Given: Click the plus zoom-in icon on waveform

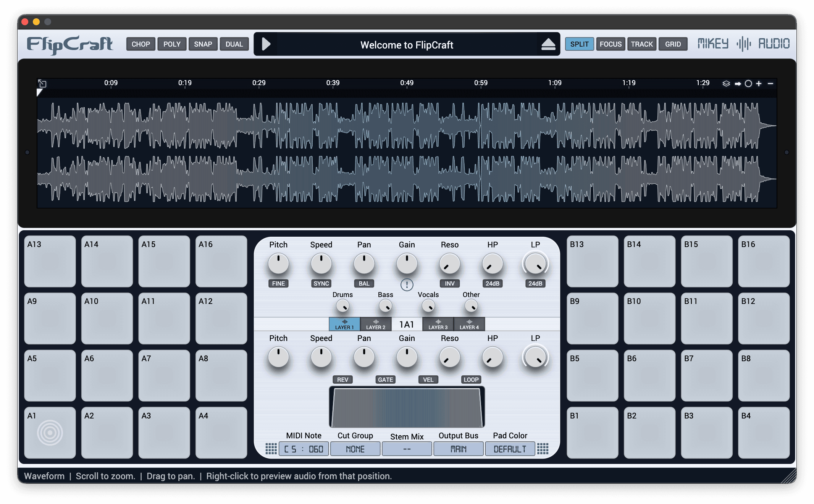Looking at the screenshot, I should pos(759,83).
